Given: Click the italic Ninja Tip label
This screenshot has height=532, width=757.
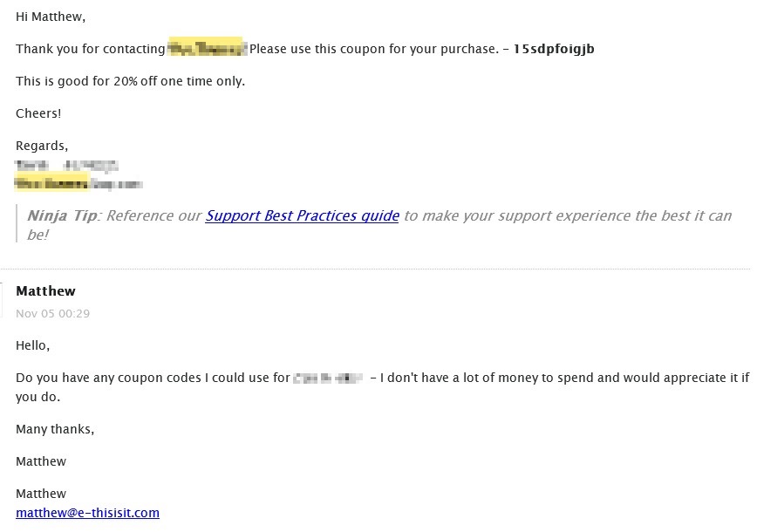Looking at the screenshot, I should point(62,215).
